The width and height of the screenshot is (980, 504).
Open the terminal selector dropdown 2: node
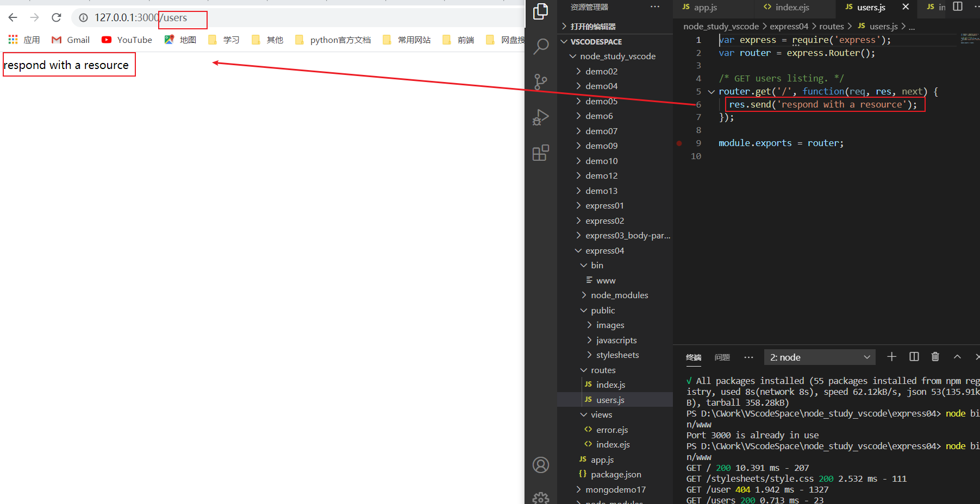click(820, 357)
